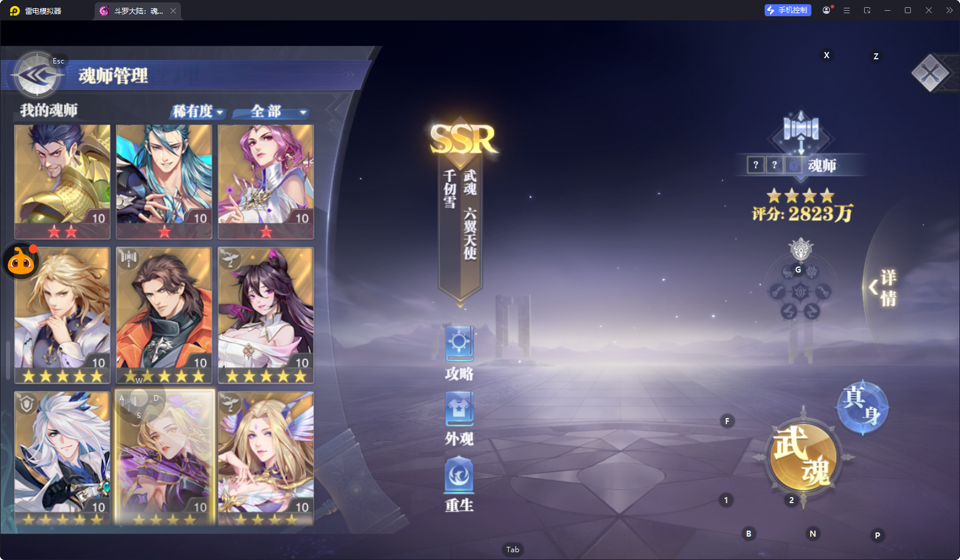Click the 手机控制 phone control button
The image size is (960, 560).
[788, 10]
